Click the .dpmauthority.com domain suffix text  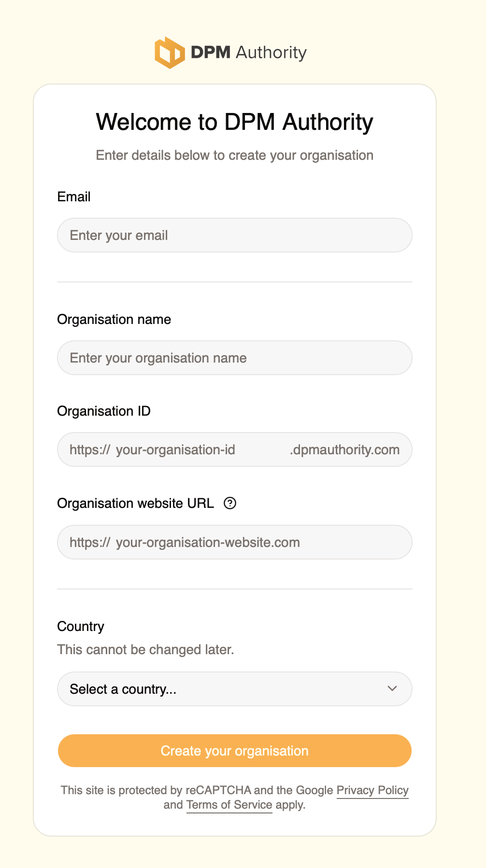(x=344, y=449)
